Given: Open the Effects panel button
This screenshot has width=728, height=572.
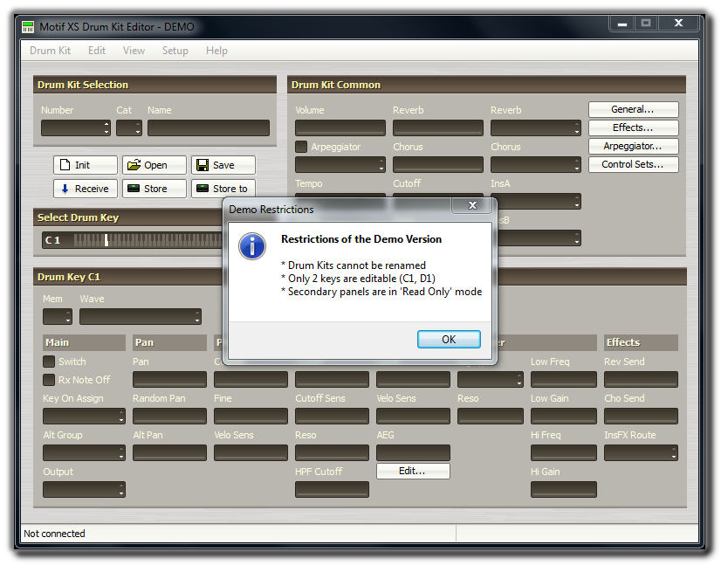Looking at the screenshot, I should pos(633,127).
